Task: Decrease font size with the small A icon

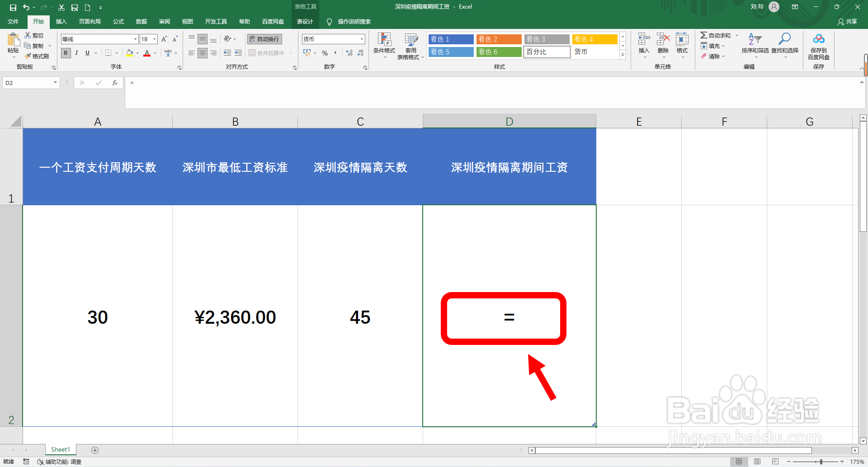Action: click(x=175, y=39)
